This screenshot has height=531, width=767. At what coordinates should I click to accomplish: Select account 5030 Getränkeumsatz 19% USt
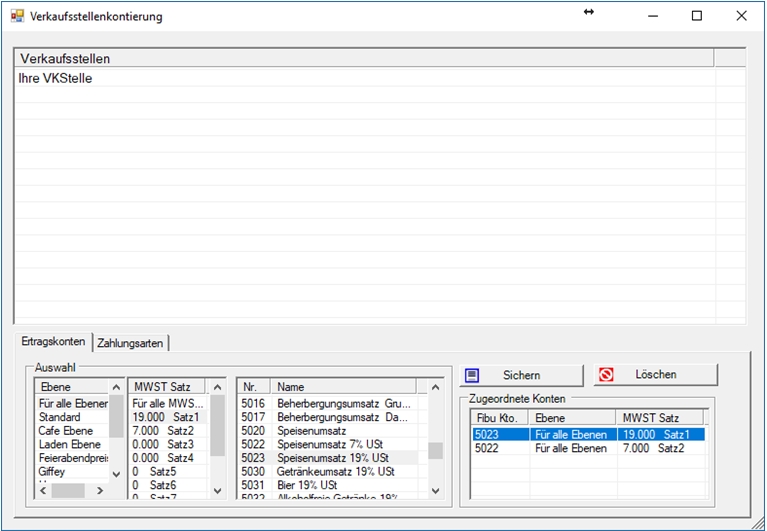(x=320, y=471)
